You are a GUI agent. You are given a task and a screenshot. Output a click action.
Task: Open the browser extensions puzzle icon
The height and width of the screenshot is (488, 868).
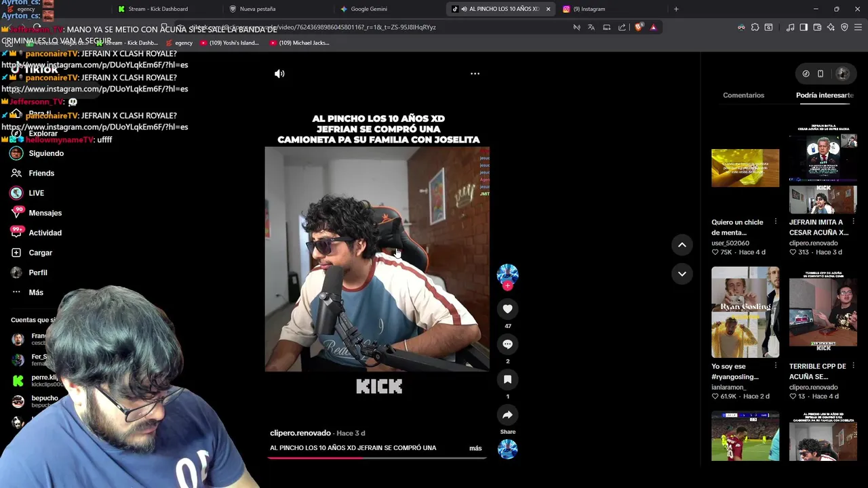coord(755,27)
